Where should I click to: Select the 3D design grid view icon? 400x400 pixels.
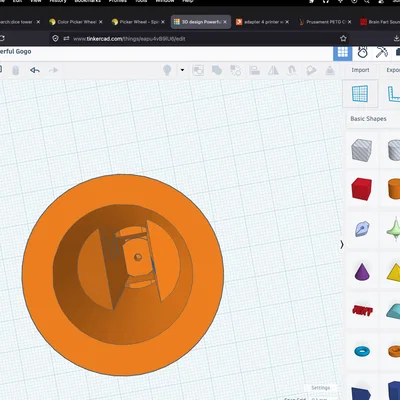point(343,52)
